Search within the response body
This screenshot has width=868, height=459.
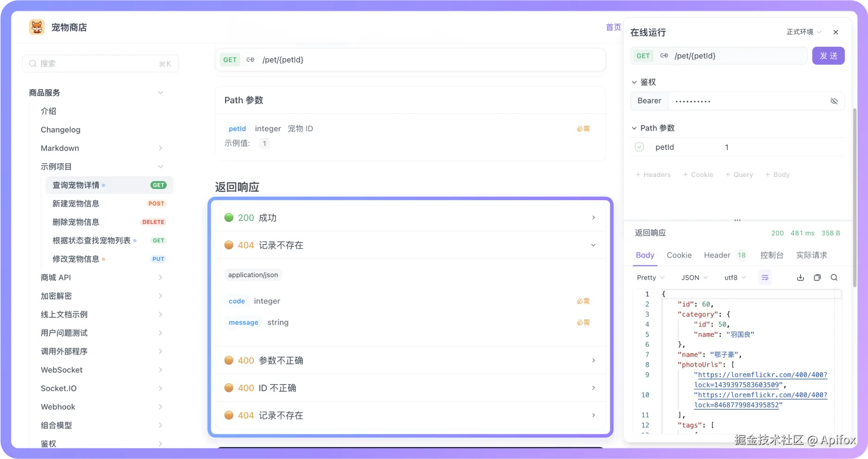834,277
